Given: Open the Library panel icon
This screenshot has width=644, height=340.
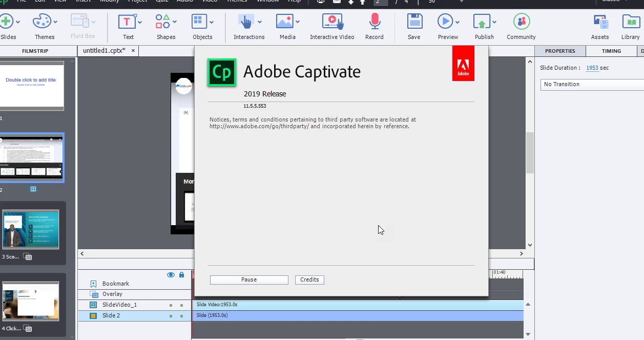Looking at the screenshot, I should tap(631, 22).
